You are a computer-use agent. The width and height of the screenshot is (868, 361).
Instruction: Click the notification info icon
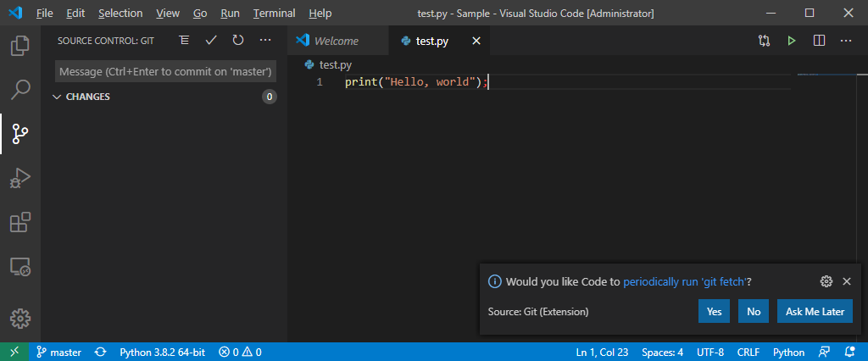tap(494, 282)
